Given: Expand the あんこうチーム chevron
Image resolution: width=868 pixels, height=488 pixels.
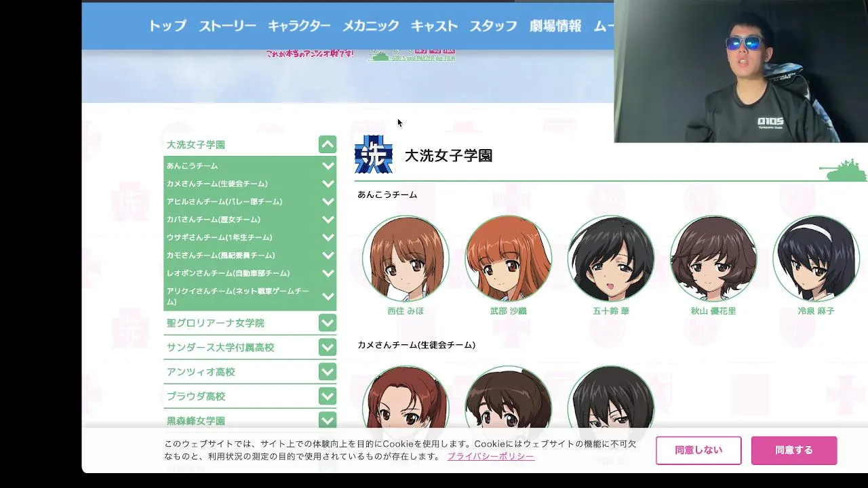Looking at the screenshot, I should click(x=328, y=165).
